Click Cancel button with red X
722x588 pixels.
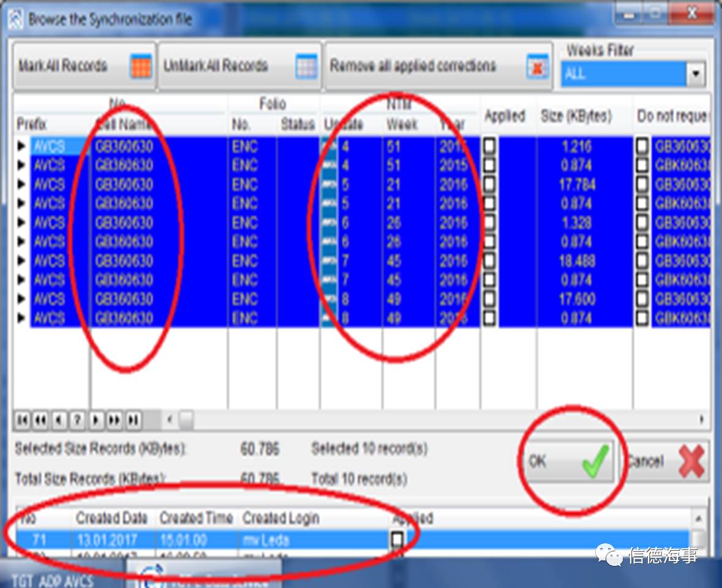[665, 461]
